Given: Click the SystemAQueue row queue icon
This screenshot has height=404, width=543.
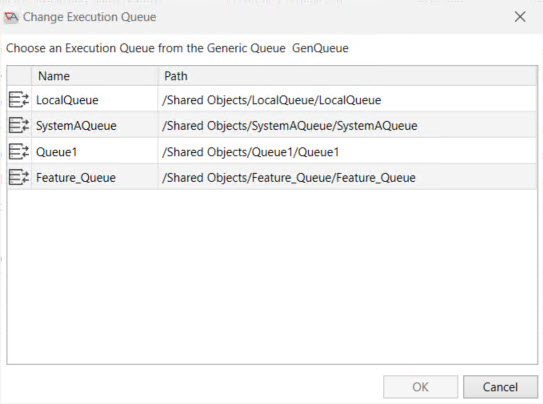Looking at the screenshot, I should click(19, 125).
